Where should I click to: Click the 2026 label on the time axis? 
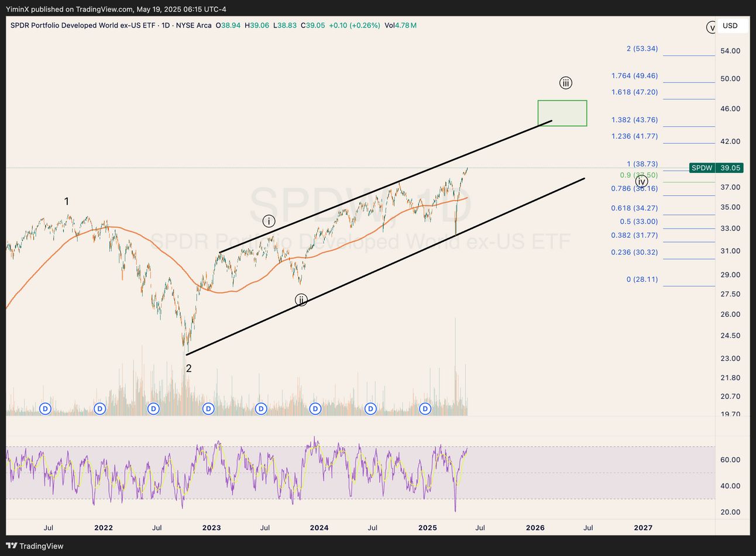[x=535, y=528]
